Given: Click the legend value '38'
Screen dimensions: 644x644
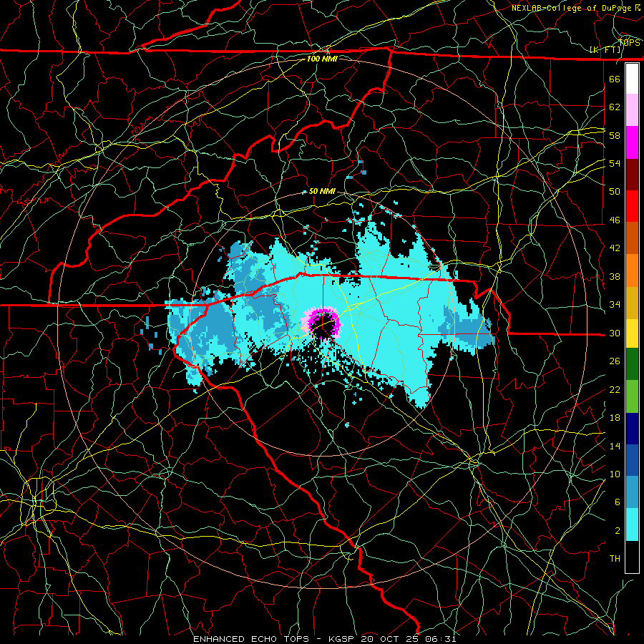Looking at the screenshot, I should (x=615, y=276).
